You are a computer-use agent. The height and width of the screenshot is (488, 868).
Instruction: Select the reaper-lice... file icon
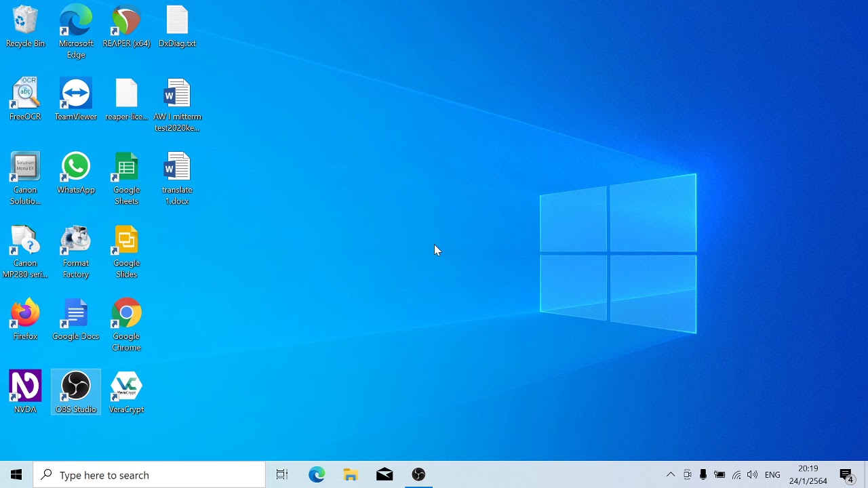pos(126,100)
